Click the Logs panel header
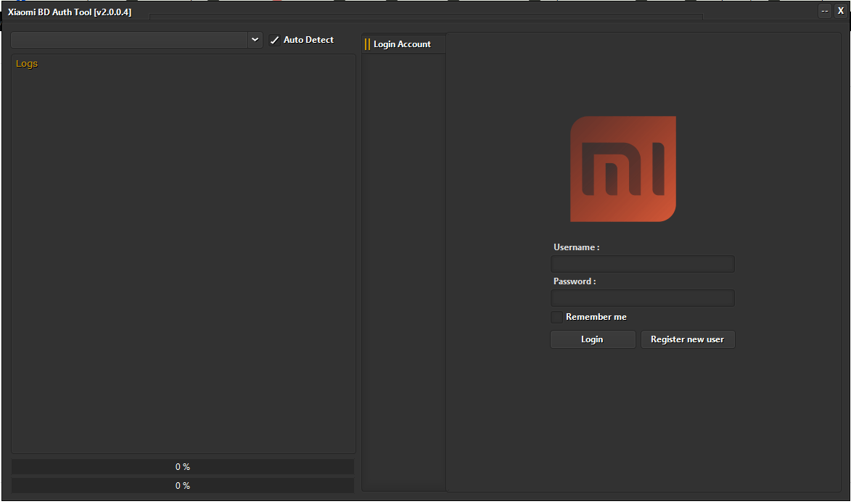This screenshot has width=851, height=504. point(27,64)
